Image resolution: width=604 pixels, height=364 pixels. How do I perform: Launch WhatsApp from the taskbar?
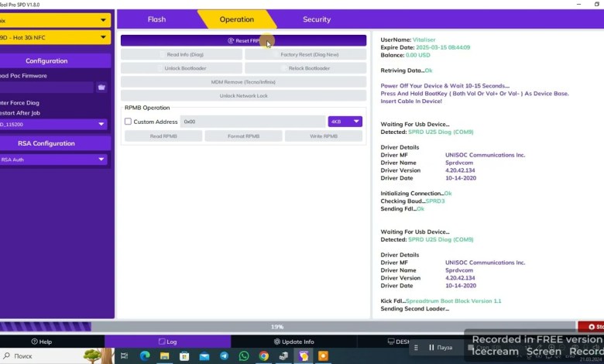click(x=244, y=356)
